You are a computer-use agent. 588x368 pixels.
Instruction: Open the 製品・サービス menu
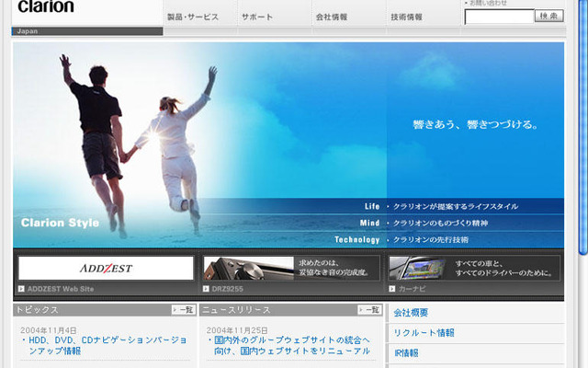(192, 17)
